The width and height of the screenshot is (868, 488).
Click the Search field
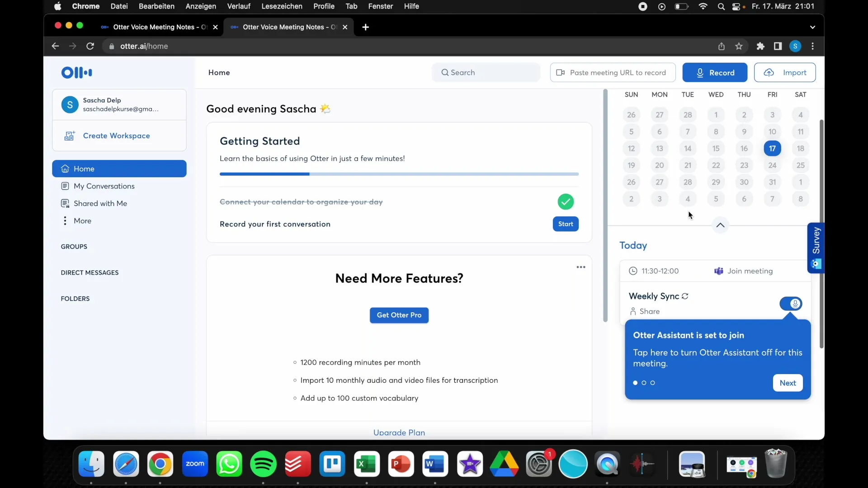(x=486, y=72)
